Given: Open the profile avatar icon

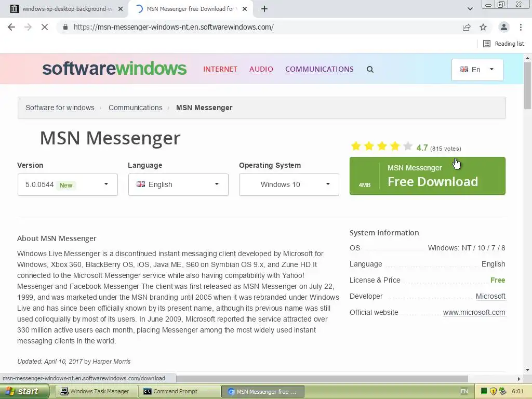Looking at the screenshot, I should coord(504,27).
